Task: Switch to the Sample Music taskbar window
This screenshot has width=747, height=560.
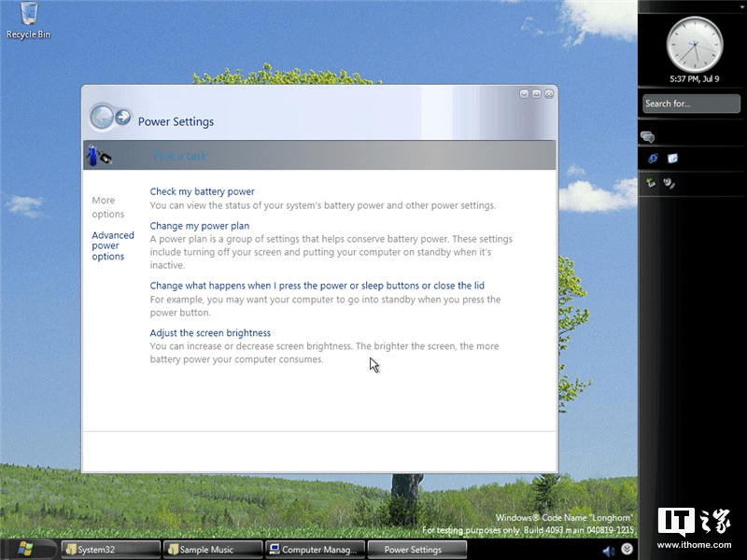Action: [x=210, y=549]
